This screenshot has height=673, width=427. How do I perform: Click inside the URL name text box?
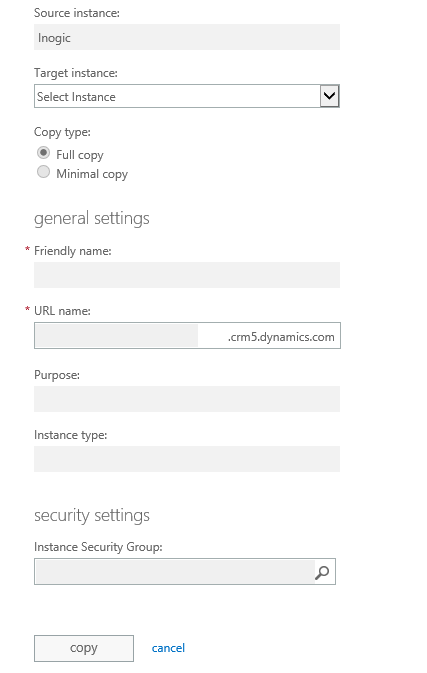(x=116, y=336)
